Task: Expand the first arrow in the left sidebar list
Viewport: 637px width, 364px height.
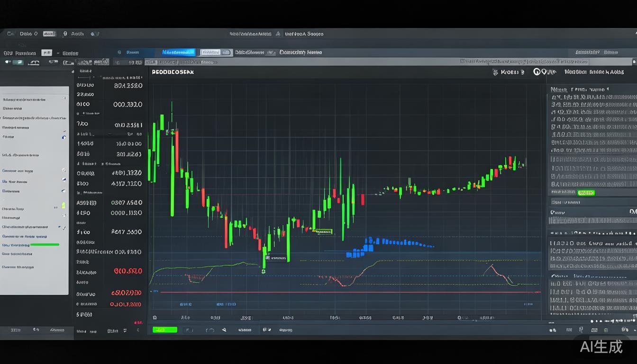Action: 64,99
